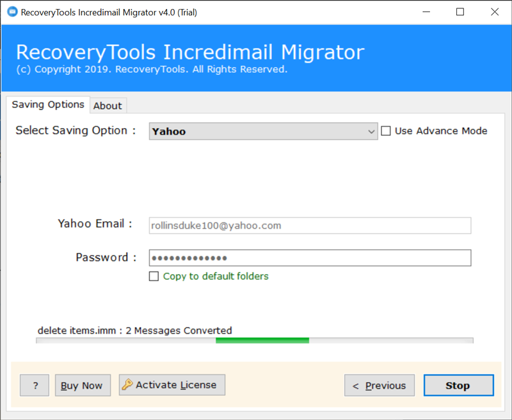Switch to the About tab
The height and width of the screenshot is (420, 512).
[x=108, y=106]
